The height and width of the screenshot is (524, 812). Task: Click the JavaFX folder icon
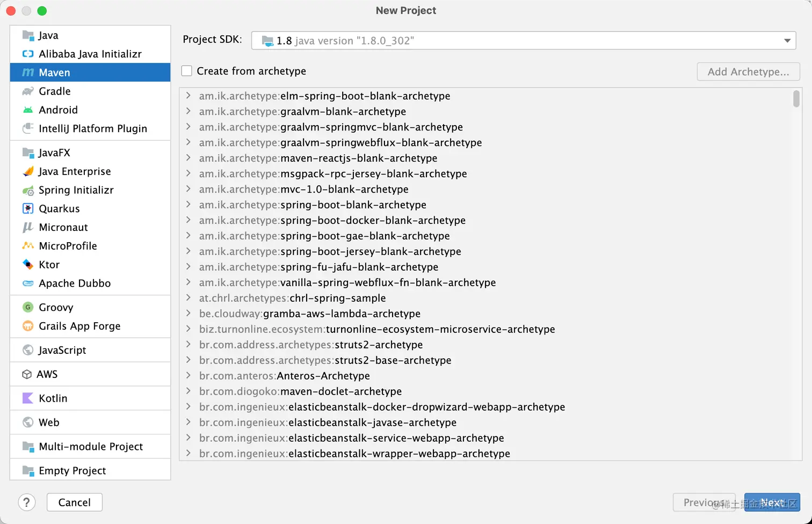(28, 152)
